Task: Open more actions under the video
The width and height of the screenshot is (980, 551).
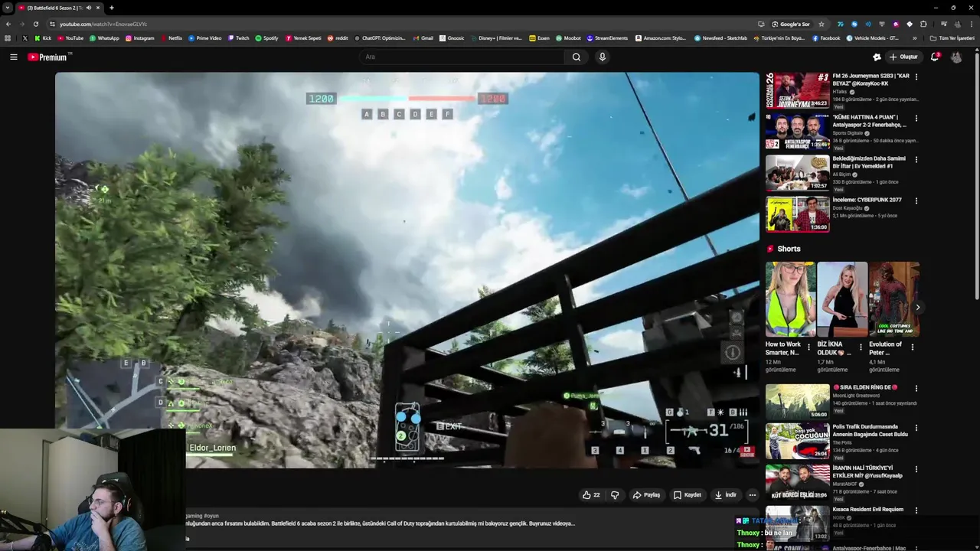Action: pyautogui.click(x=752, y=495)
